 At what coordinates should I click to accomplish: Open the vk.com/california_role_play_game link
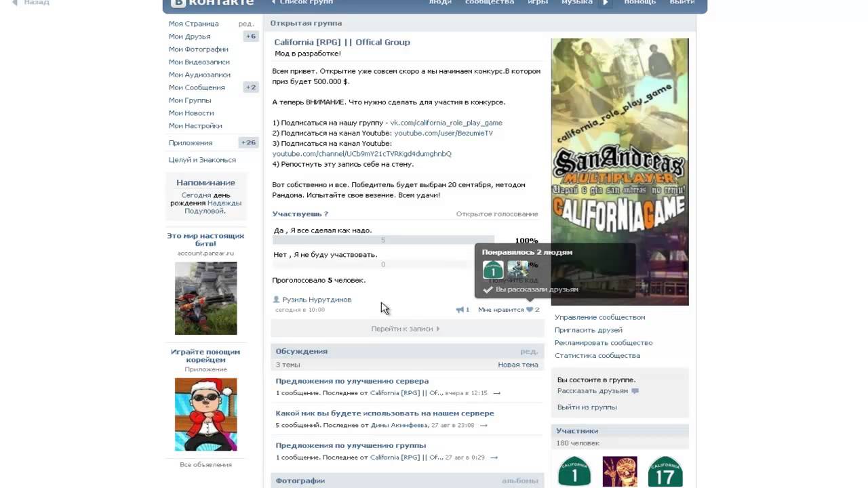pos(446,123)
